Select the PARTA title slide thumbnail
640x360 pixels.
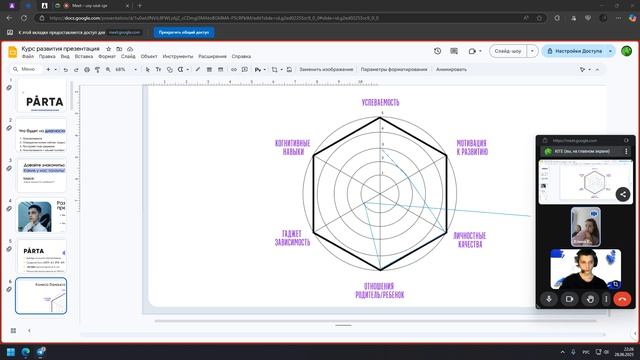tap(42, 97)
